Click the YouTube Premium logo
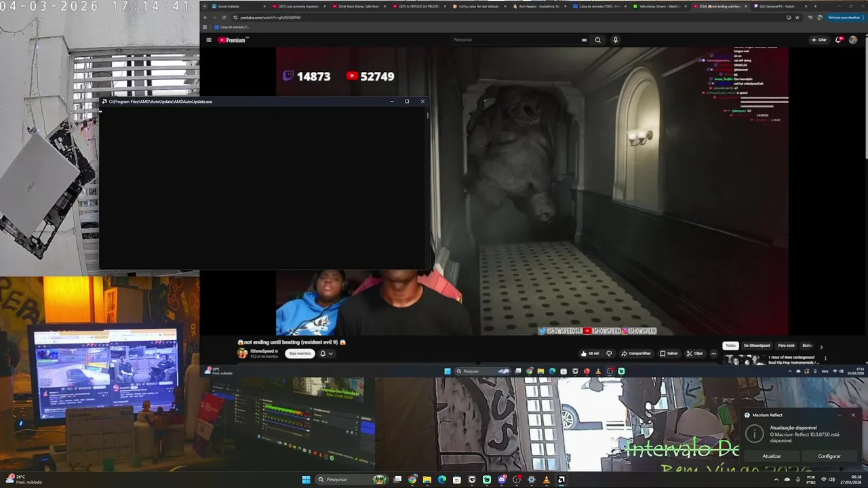The image size is (868, 488). click(232, 40)
